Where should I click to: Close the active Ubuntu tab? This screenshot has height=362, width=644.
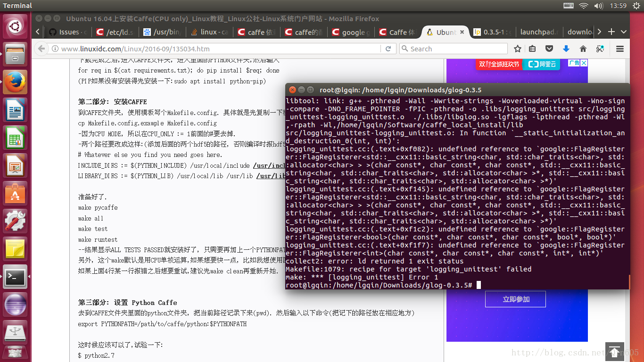tap(462, 32)
